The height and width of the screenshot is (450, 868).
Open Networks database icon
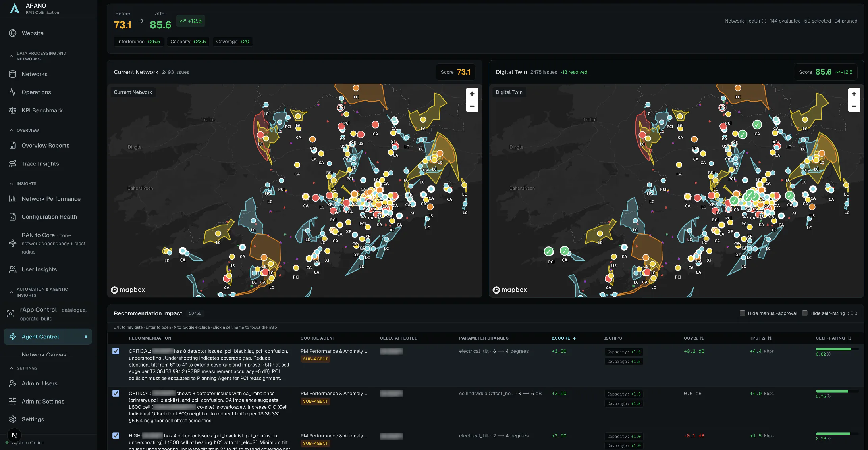click(13, 74)
